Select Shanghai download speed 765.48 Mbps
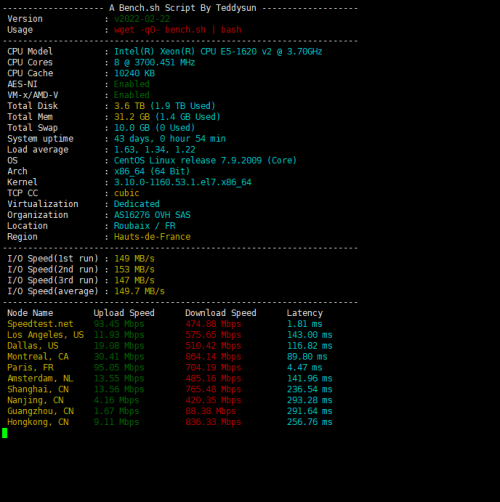Screen dimensions: 500x502 coord(213,389)
